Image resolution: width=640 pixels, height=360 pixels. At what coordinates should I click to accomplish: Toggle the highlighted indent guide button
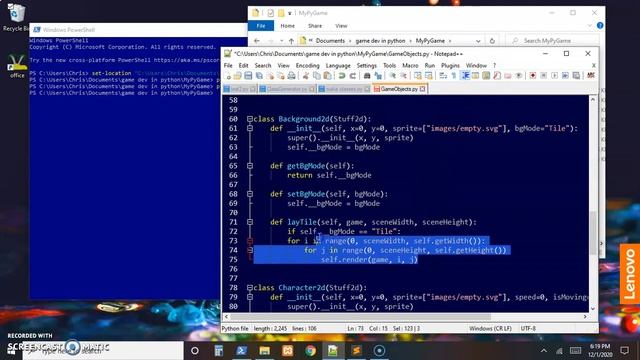point(465,76)
